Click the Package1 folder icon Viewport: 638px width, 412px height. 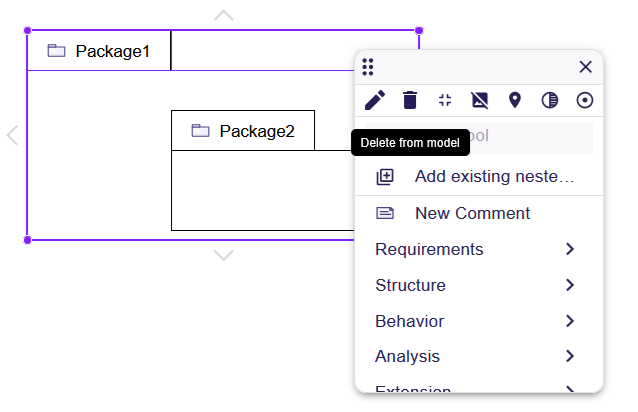(x=56, y=51)
